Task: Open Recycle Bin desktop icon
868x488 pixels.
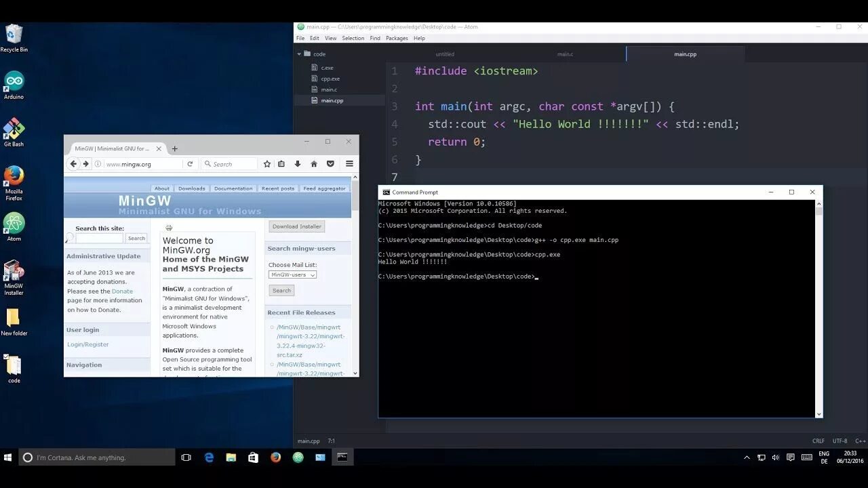Action: tap(14, 39)
